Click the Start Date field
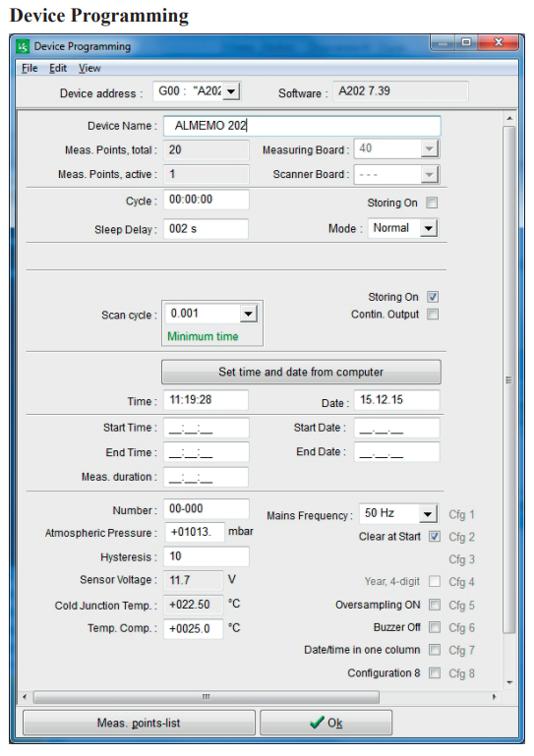This screenshot has height=756, width=534. pos(396,429)
